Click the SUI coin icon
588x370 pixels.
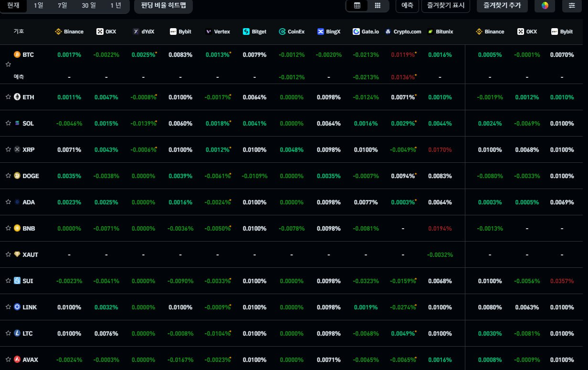click(17, 281)
